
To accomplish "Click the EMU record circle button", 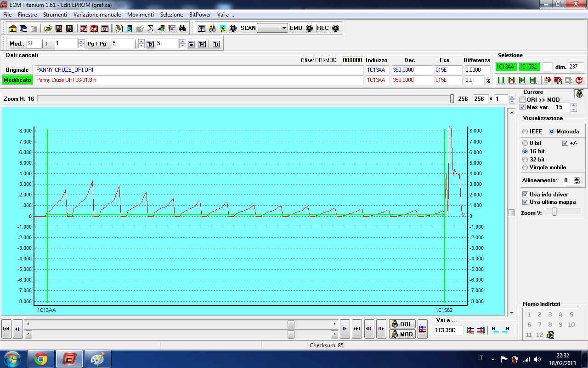I will [310, 28].
